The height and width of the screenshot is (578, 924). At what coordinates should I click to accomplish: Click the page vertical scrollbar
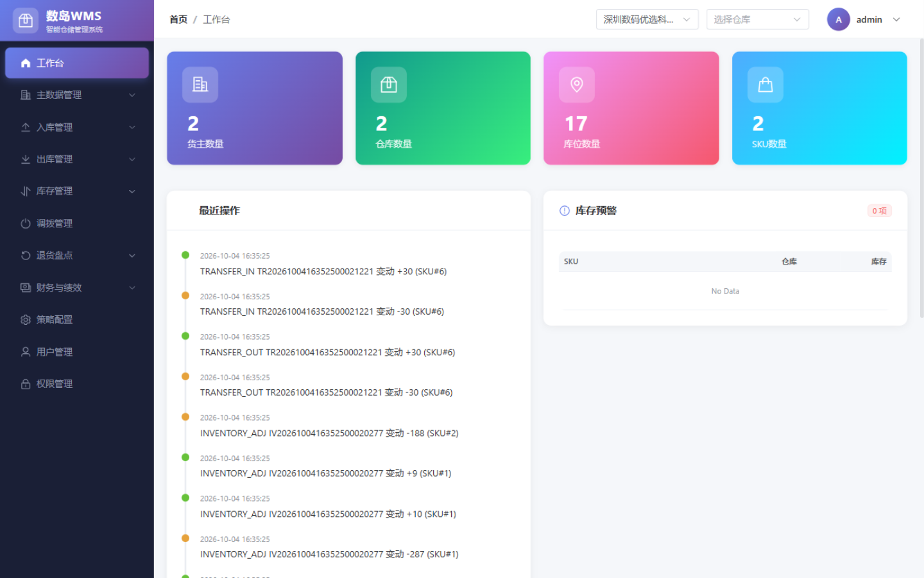point(921,178)
